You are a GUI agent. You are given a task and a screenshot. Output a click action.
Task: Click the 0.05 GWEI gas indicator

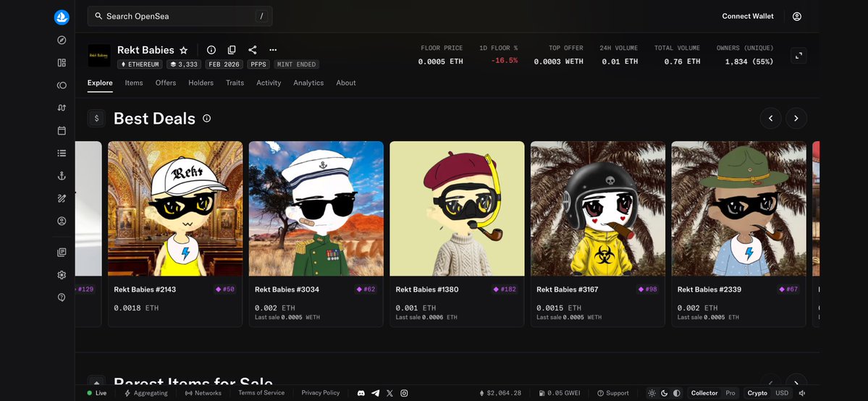pos(559,393)
